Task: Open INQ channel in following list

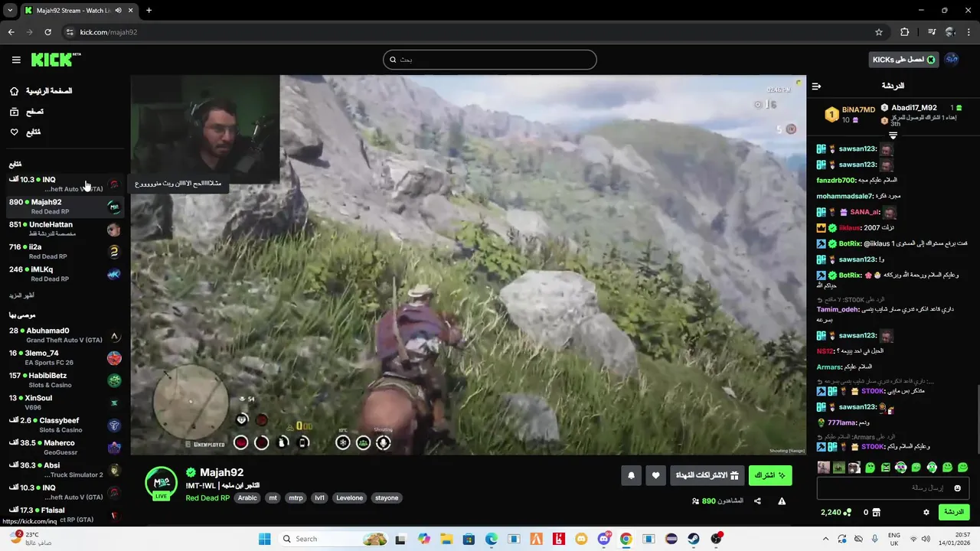Action: point(64,184)
